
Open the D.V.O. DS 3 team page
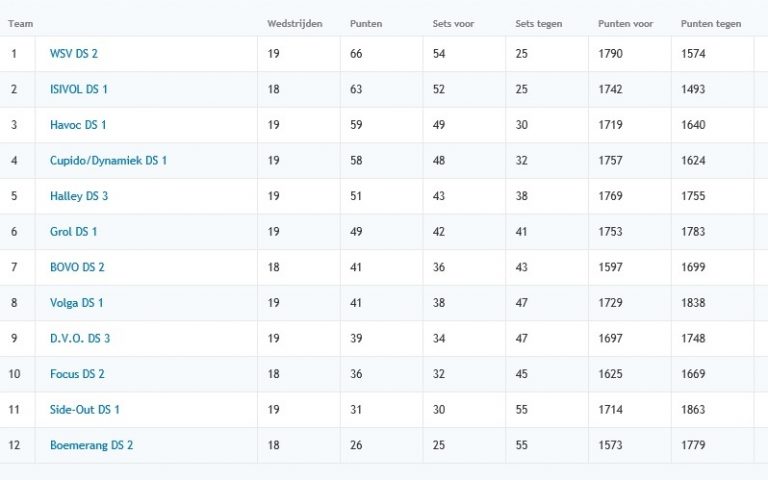click(80, 338)
